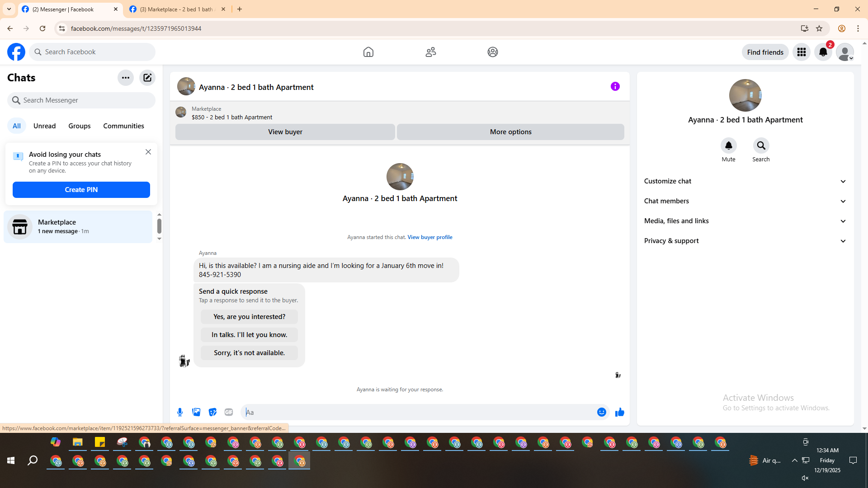Expand the Customize chat section
This screenshot has height=488, width=868.
tap(745, 181)
